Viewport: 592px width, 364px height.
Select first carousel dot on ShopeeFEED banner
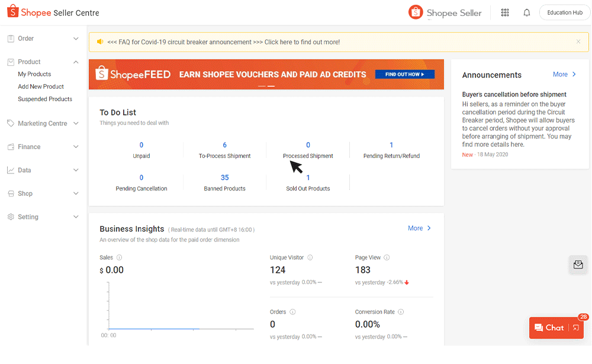[x=262, y=86]
